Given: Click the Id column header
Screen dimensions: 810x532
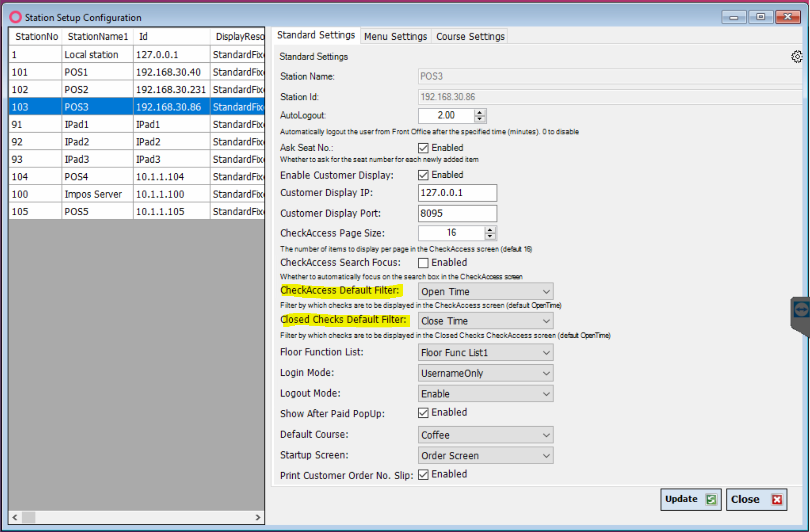Looking at the screenshot, I should point(171,37).
